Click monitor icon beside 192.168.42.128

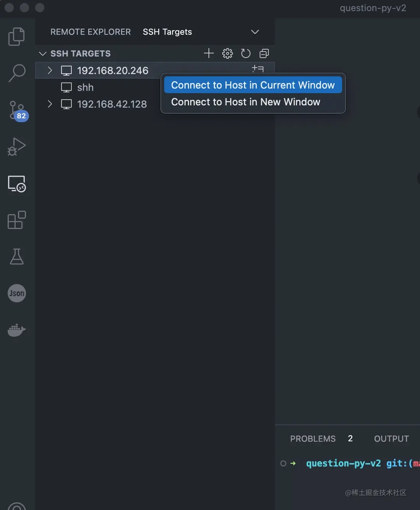click(66, 104)
